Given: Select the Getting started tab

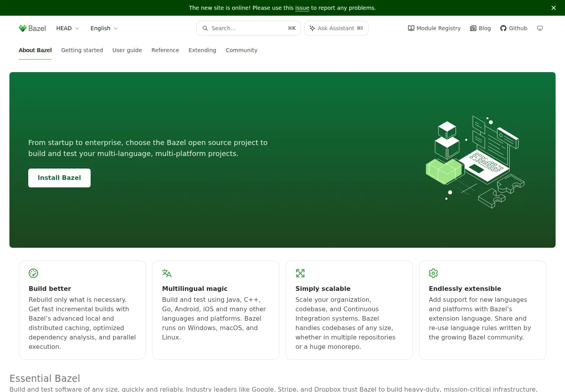Looking at the screenshot, I should pyautogui.click(x=82, y=50).
